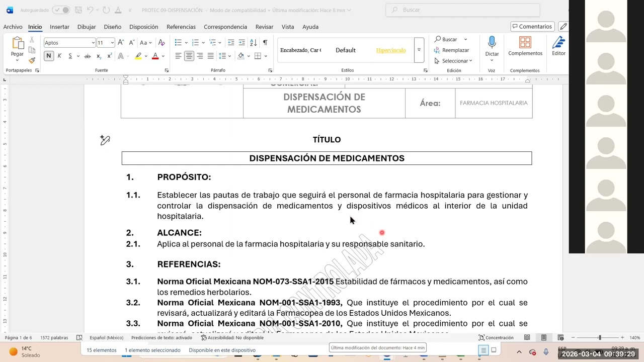Open the font size dropdown
The width and height of the screenshot is (644, 362).
point(112,43)
